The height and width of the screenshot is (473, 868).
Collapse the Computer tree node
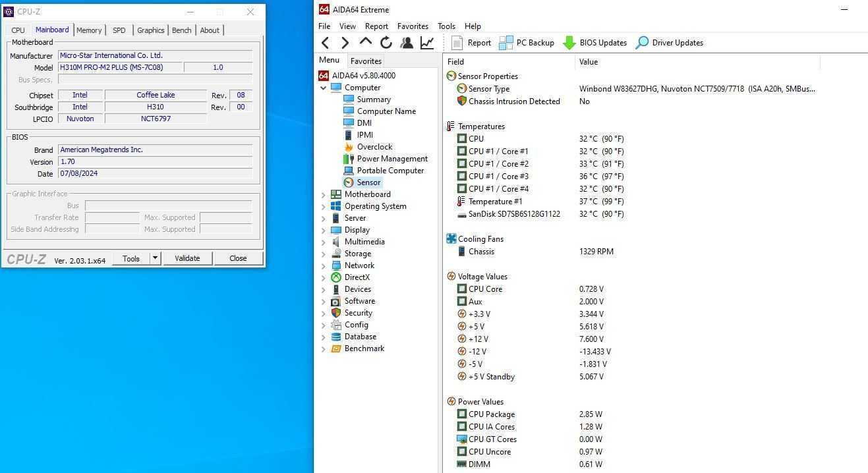coord(324,88)
